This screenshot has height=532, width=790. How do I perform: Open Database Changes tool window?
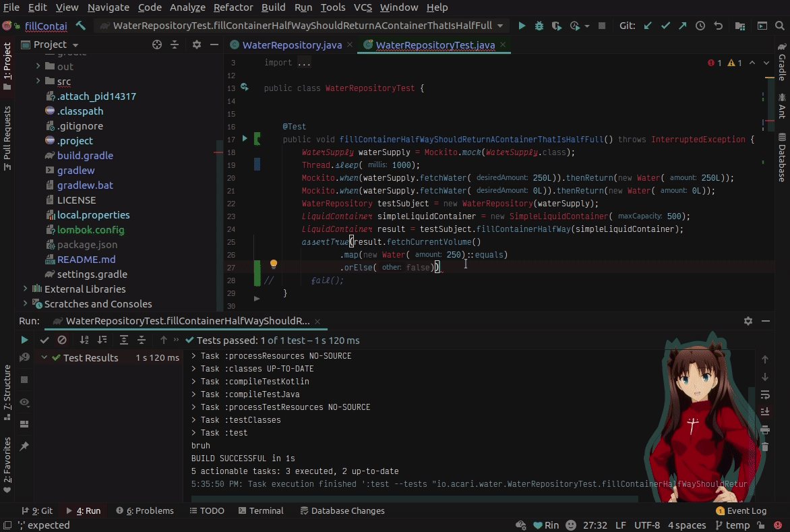[x=342, y=510]
